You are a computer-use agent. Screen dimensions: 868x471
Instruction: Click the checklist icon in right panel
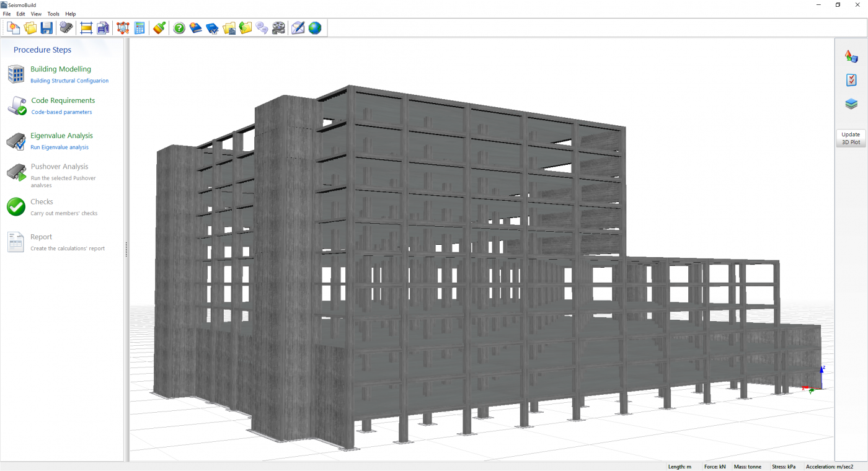(x=851, y=80)
